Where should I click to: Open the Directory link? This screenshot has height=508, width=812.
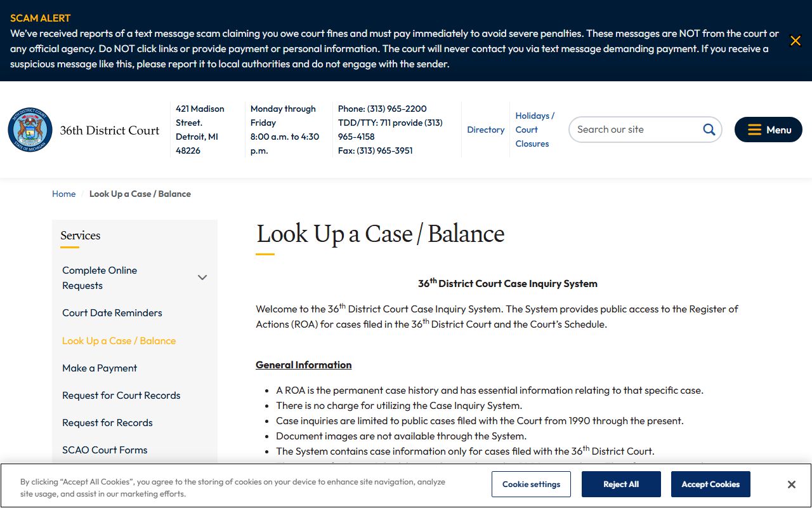tap(485, 130)
